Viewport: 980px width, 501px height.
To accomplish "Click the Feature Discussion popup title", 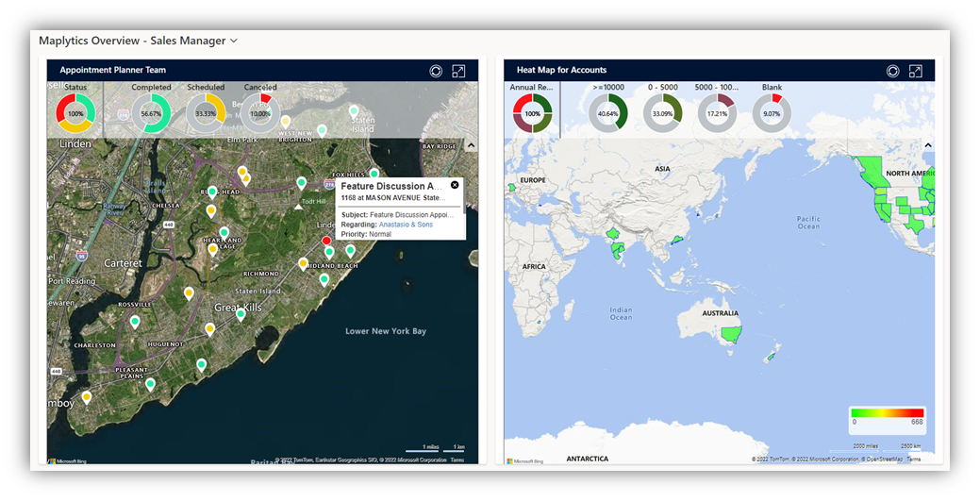I will [391, 187].
